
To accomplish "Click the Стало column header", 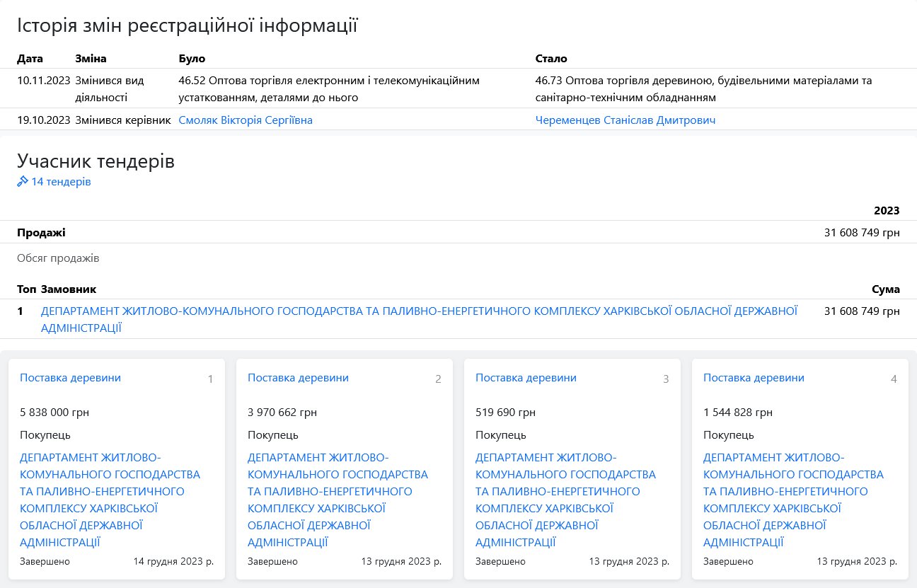I will (552, 59).
